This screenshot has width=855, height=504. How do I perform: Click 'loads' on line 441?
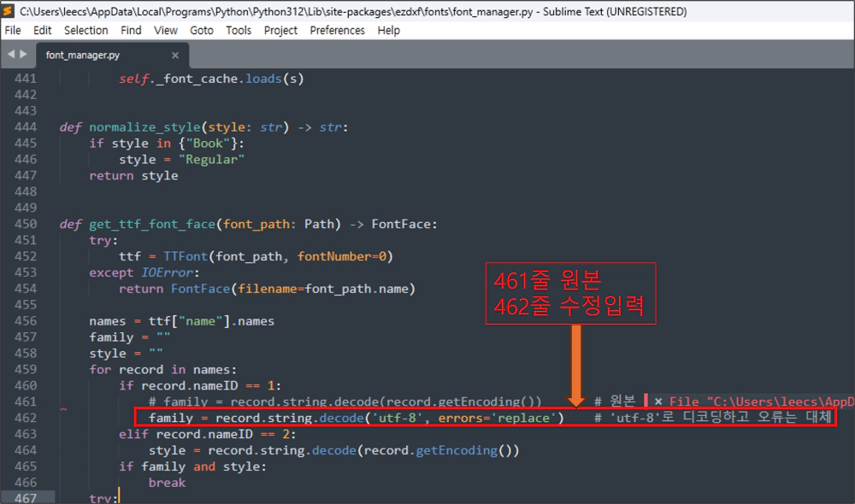(x=263, y=79)
